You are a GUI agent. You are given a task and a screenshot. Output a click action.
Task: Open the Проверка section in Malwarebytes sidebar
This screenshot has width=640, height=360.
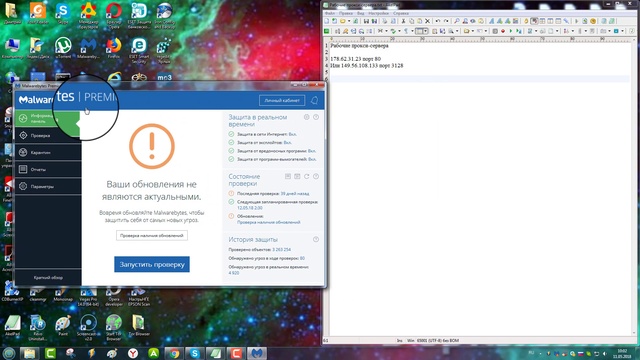coord(48,136)
